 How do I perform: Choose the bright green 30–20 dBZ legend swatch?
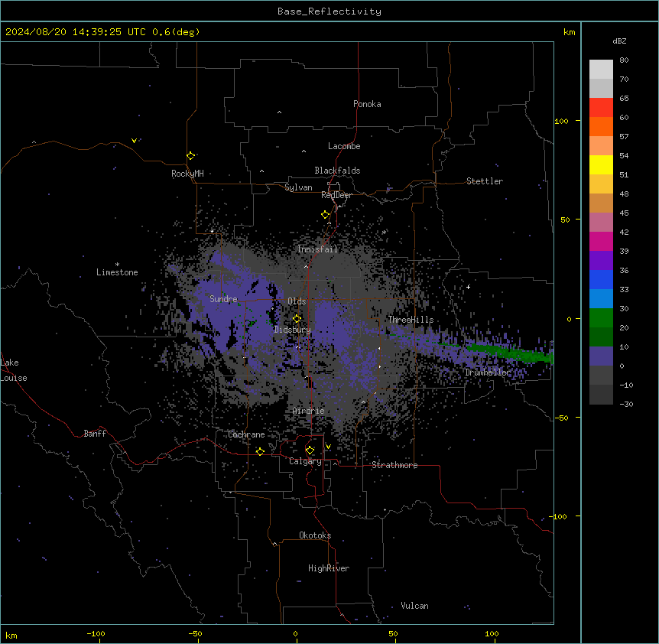601,318
